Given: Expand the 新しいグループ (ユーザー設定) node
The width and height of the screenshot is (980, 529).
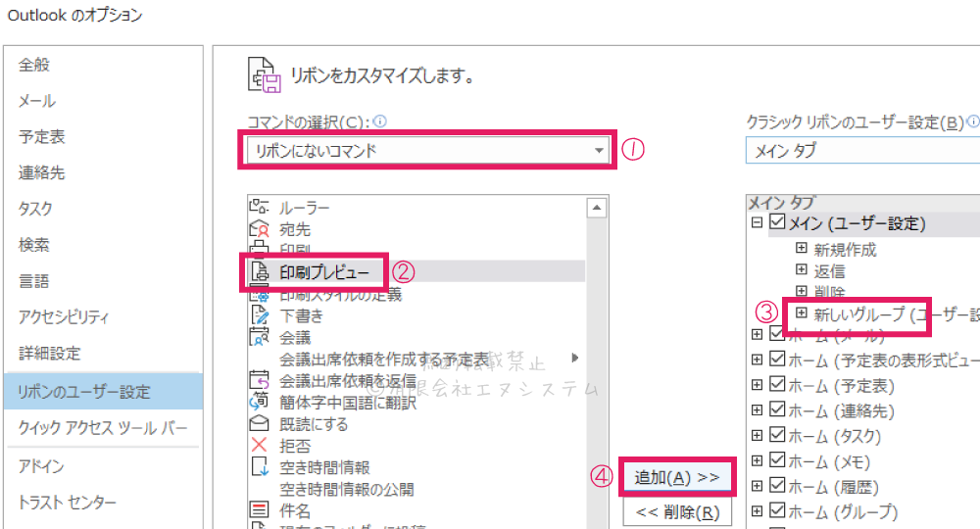Looking at the screenshot, I should point(802,313).
